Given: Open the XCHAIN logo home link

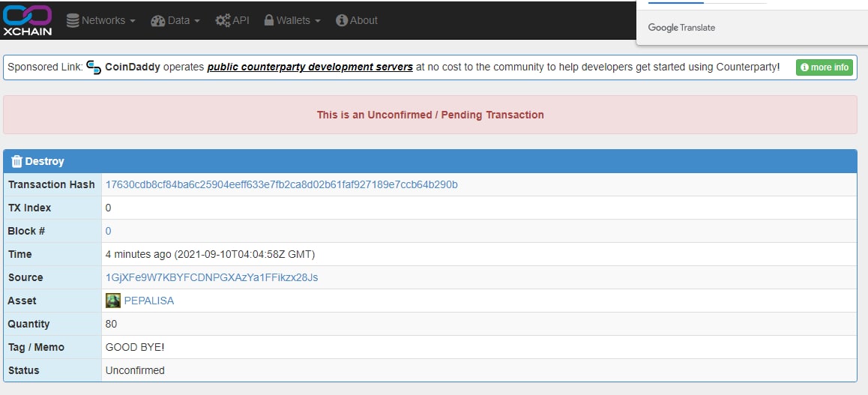Looking at the screenshot, I should tap(27, 20).
